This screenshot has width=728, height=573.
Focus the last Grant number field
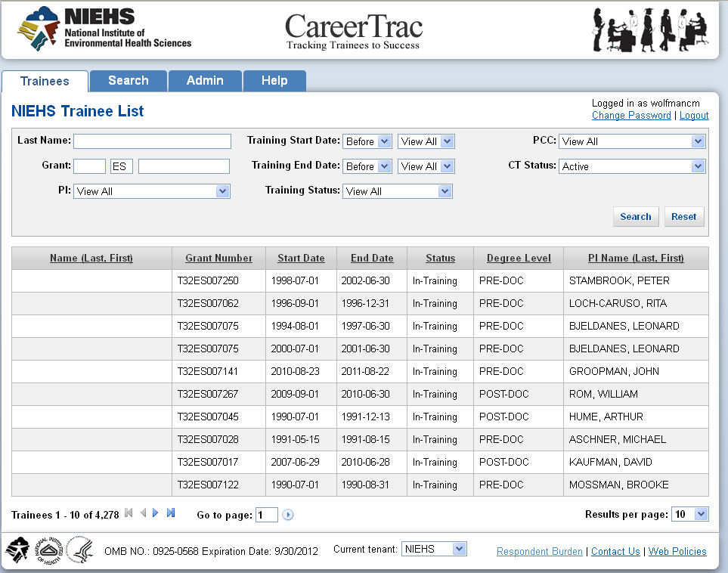[x=184, y=166]
